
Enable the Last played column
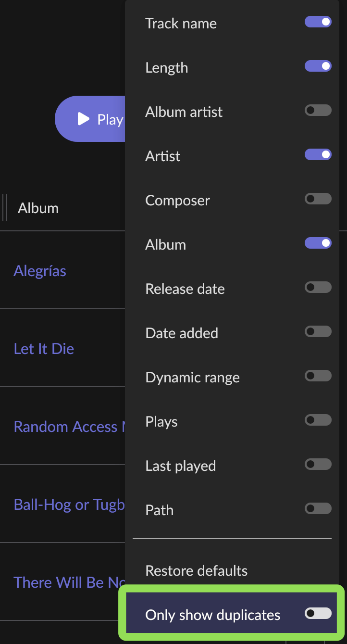tap(318, 465)
